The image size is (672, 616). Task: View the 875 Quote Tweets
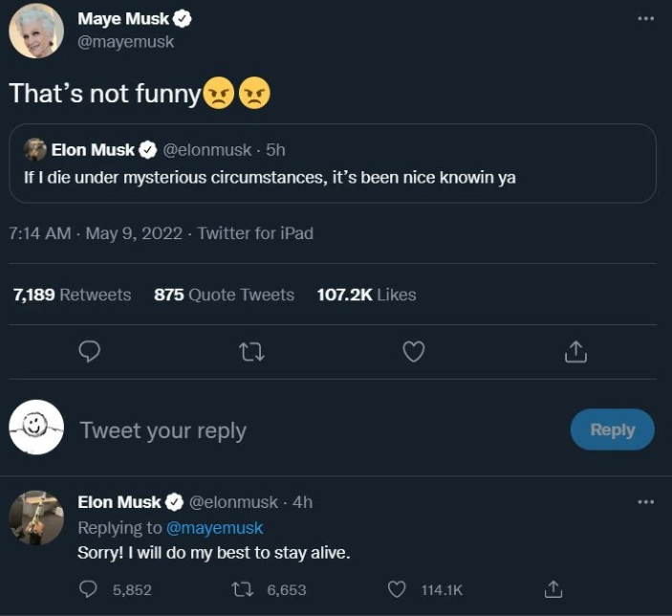[x=224, y=295]
